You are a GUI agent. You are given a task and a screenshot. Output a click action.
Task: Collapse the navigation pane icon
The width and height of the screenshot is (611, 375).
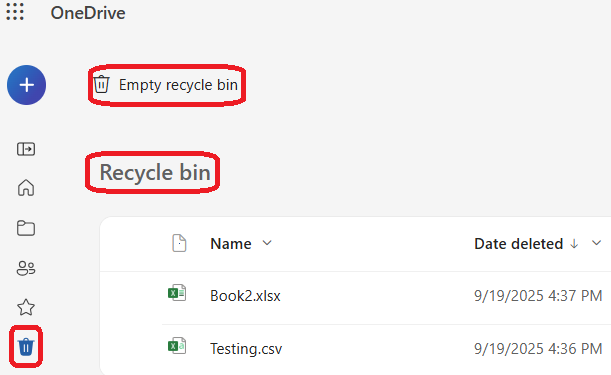click(26, 149)
